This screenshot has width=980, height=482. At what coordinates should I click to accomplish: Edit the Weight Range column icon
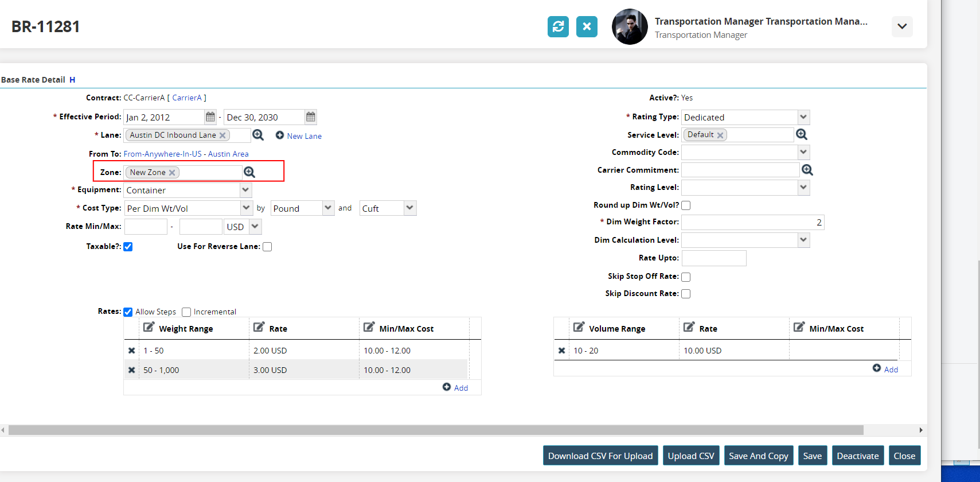click(149, 327)
